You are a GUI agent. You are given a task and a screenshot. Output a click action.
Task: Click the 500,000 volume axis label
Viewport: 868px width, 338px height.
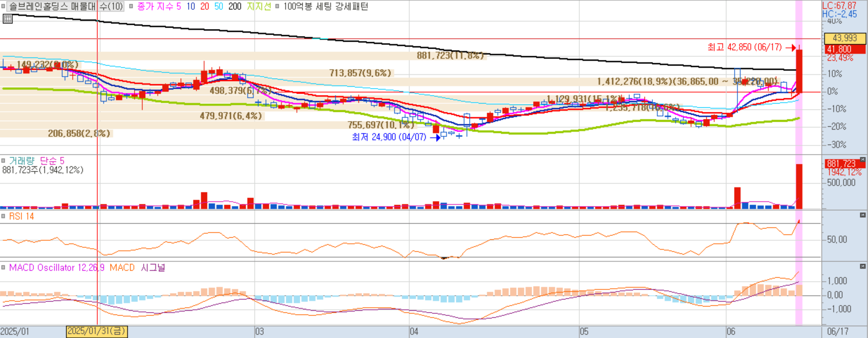coord(841,183)
